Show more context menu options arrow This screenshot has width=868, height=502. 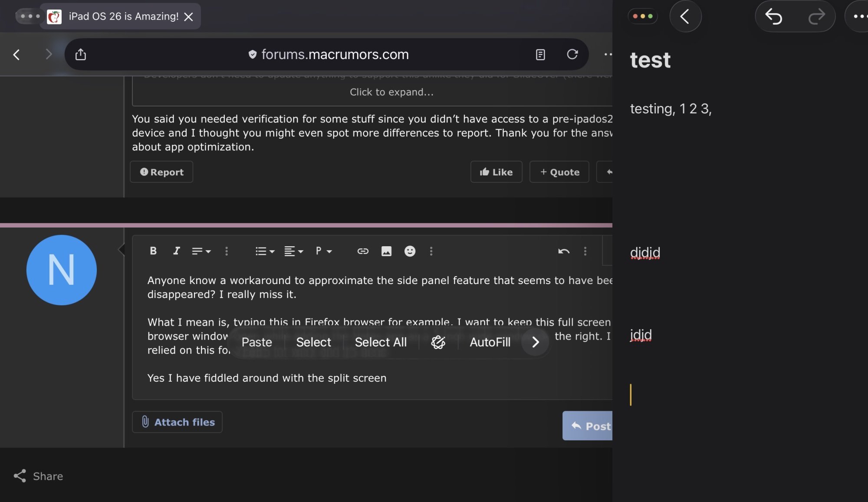536,342
